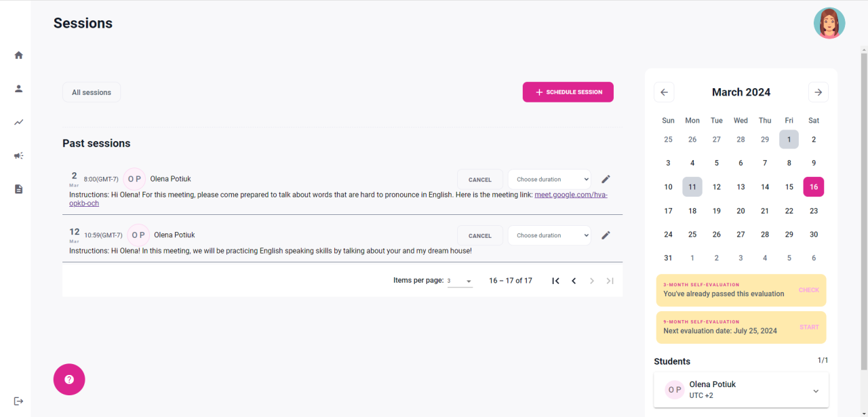Open the profile person icon in the sidebar

19,88
